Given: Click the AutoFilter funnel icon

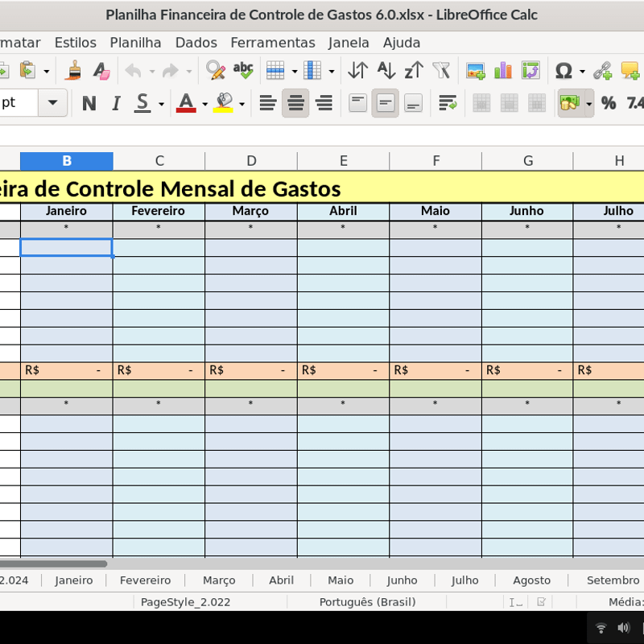Looking at the screenshot, I should [440, 72].
